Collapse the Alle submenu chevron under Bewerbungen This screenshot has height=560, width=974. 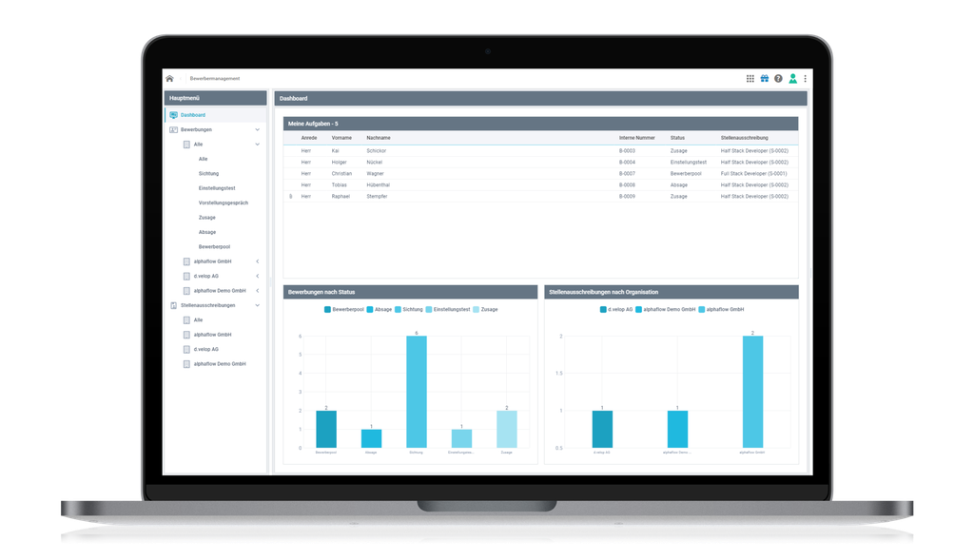pos(257,145)
